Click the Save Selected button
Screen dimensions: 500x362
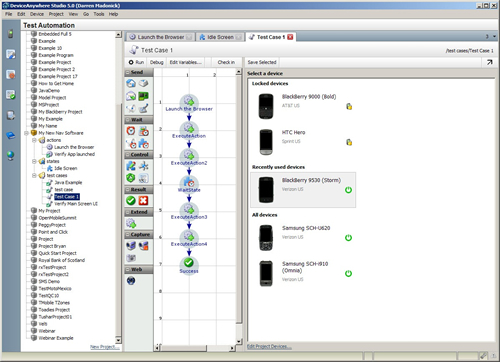click(262, 62)
